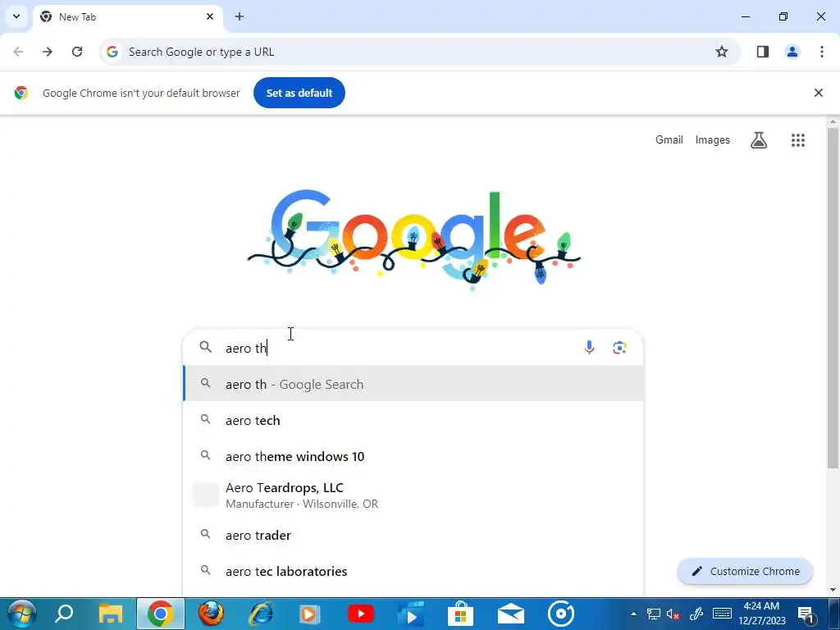Open the Windows Start button

pos(22,614)
